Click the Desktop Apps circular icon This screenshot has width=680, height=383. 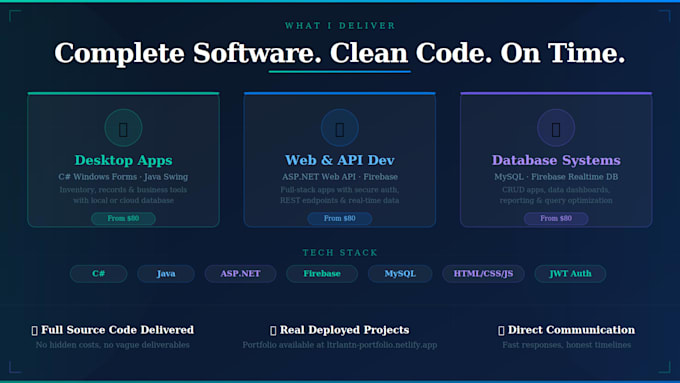pyautogui.click(x=123, y=128)
